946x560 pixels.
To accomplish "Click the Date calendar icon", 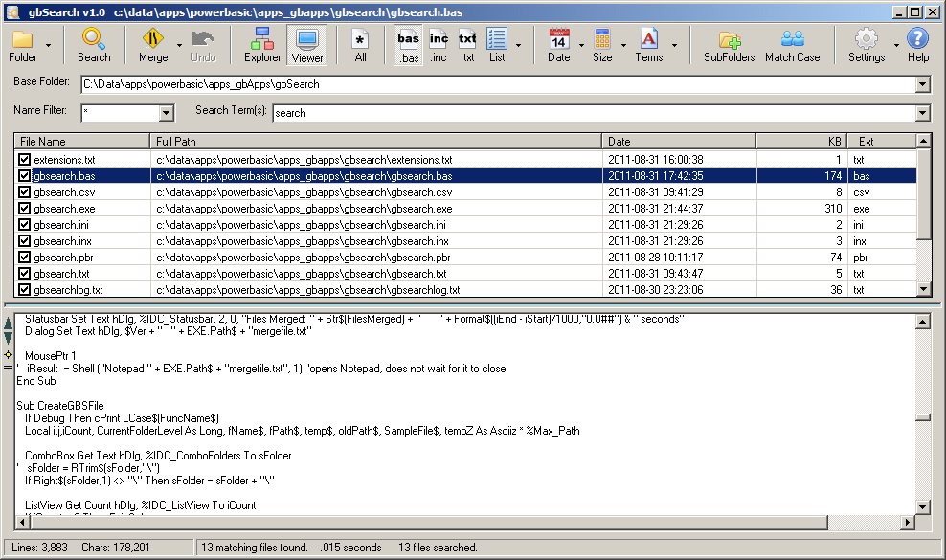I will pos(558,39).
